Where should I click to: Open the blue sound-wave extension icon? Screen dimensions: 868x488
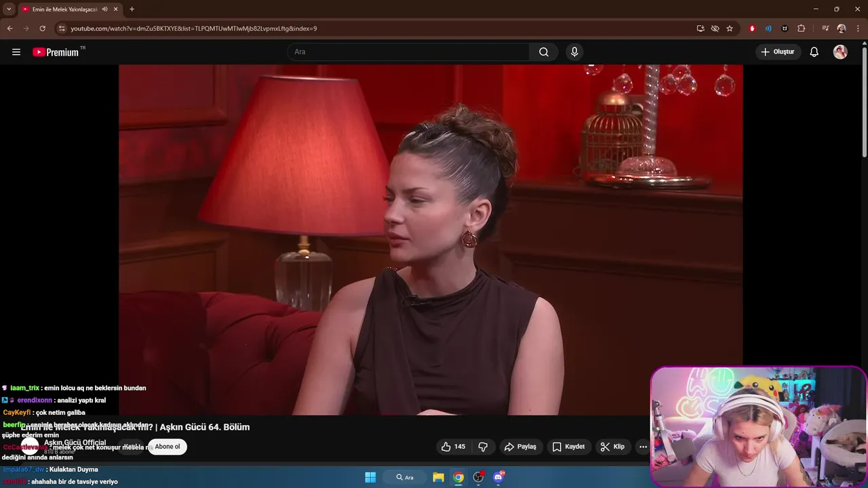tap(768, 28)
